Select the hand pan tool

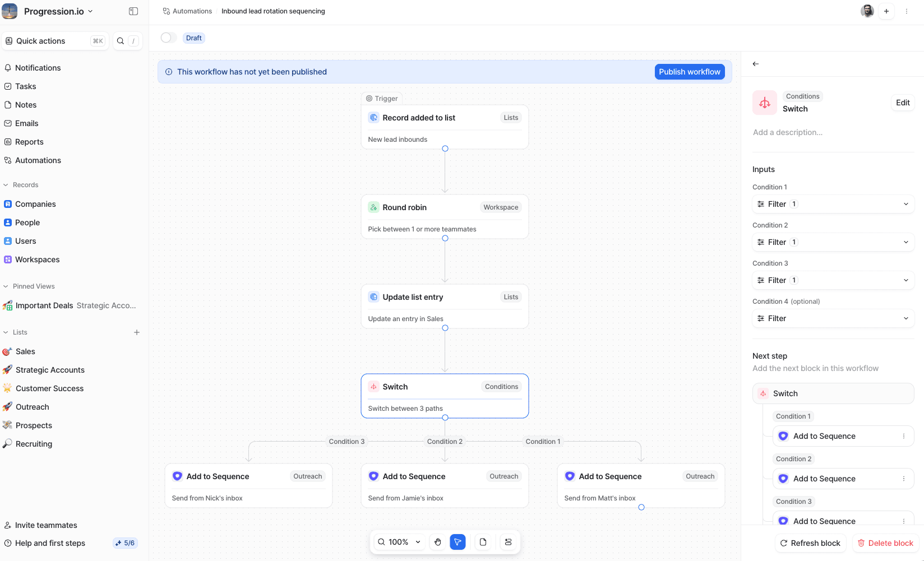[x=438, y=542]
